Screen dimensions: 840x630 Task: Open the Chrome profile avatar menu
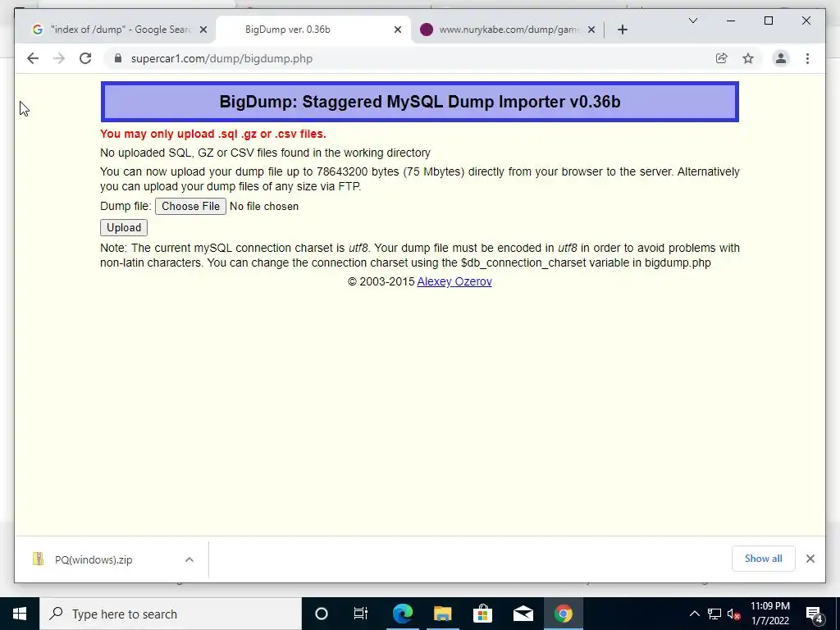click(x=781, y=58)
